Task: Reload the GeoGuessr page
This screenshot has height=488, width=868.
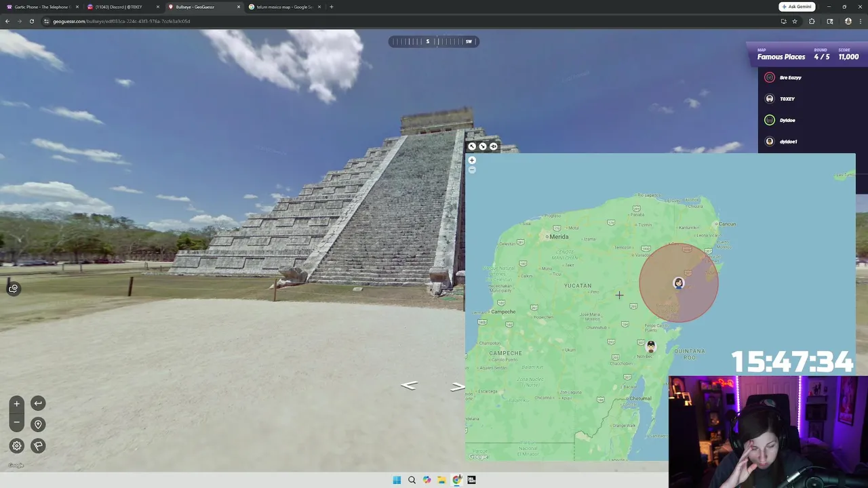Action: [x=32, y=21]
